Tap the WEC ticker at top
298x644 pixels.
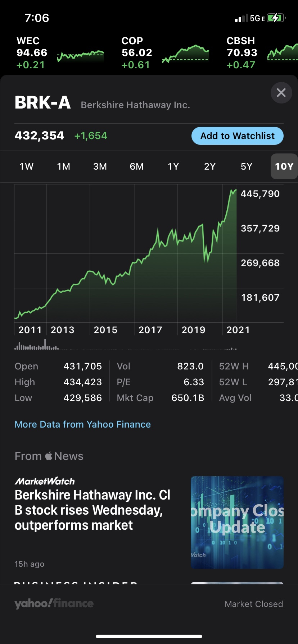(32, 53)
